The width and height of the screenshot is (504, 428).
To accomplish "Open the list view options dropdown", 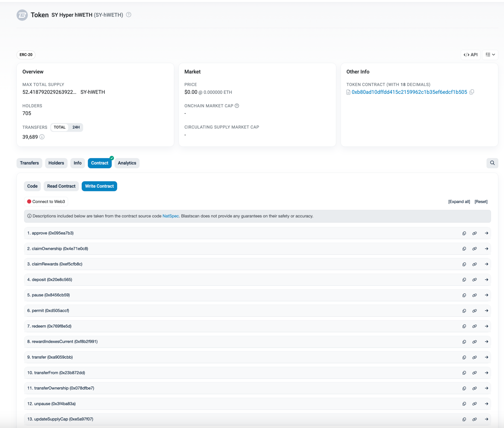I will point(490,55).
